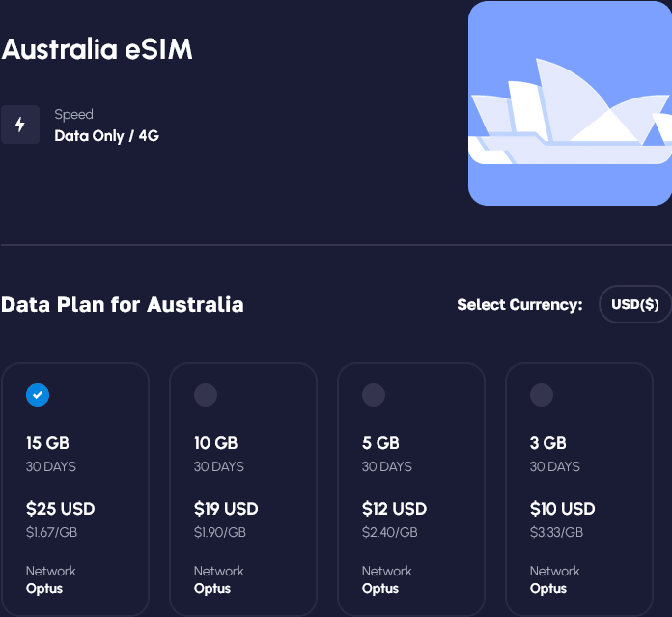The height and width of the screenshot is (617, 672).
Task: Click the Australia eSIM heading
Action: 97,49
